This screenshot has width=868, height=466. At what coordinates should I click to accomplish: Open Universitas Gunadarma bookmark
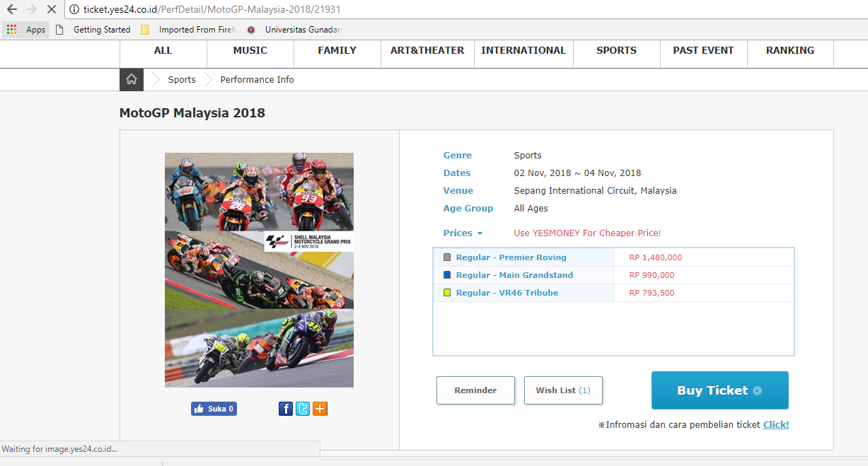[294, 30]
